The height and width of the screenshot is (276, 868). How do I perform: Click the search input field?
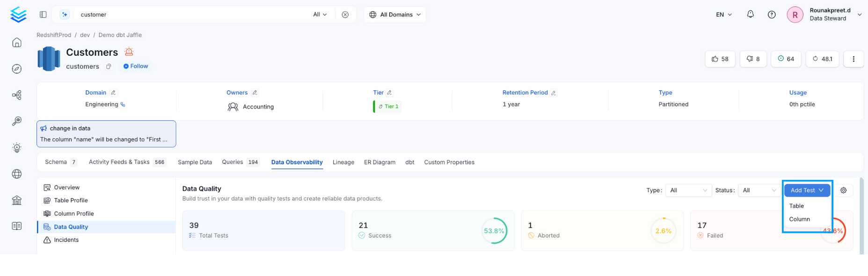pos(192,15)
